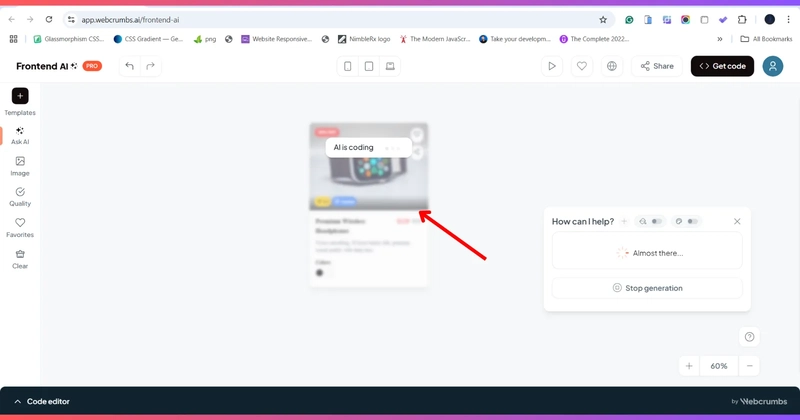Screen dimensions: 800x420
Task: Select the Ask AI sidebar tool
Action: coord(20,135)
